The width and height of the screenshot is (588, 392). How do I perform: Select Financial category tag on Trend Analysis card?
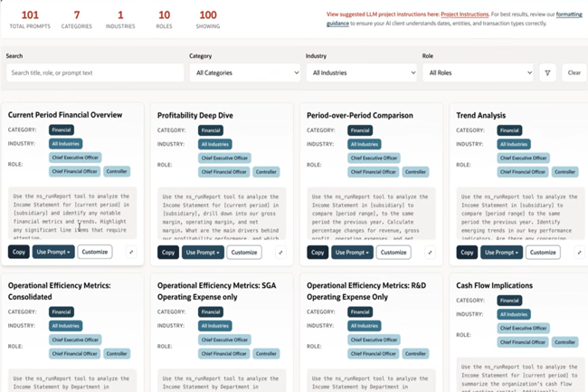click(x=509, y=130)
